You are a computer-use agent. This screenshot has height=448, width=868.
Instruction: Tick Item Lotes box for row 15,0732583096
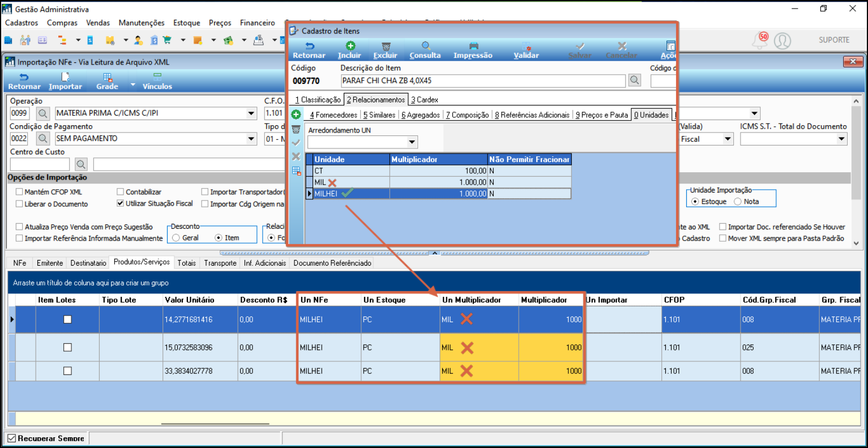pos(67,347)
